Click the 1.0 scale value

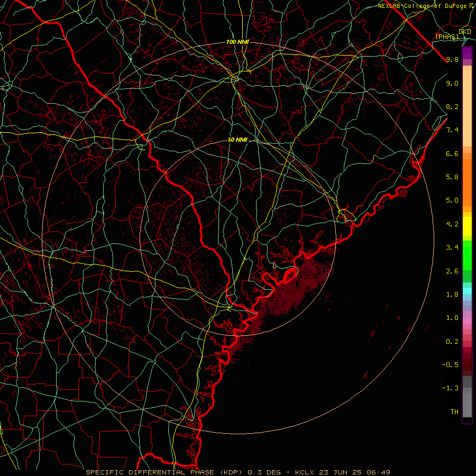[452, 318]
